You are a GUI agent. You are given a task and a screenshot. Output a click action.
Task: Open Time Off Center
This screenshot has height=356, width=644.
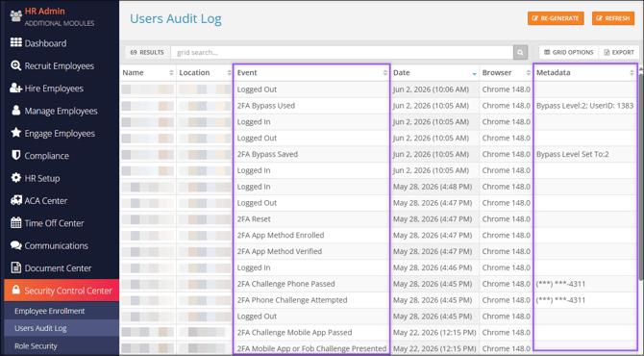click(54, 223)
